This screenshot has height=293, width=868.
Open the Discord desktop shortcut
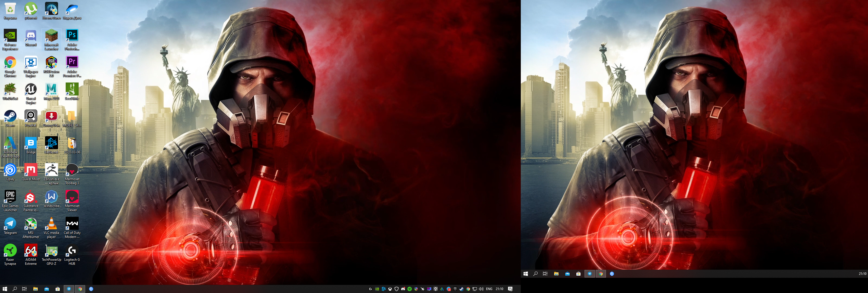(31, 38)
